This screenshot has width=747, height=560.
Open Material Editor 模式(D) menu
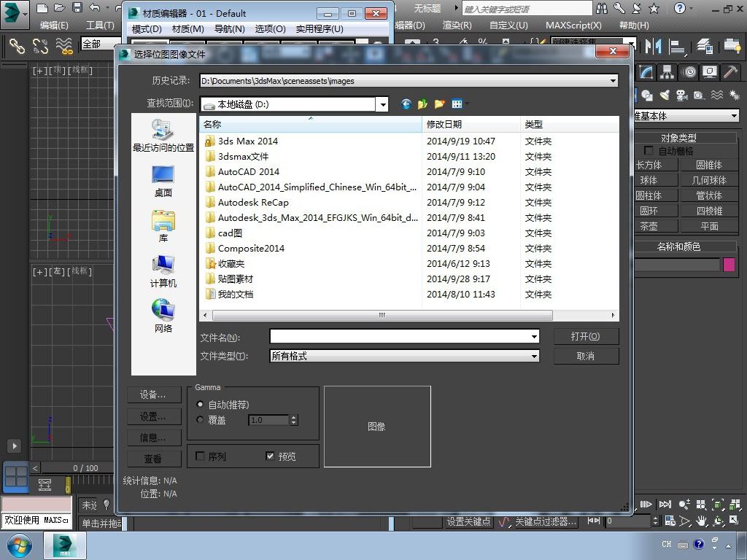pyautogui.click(x=146, y=29)
